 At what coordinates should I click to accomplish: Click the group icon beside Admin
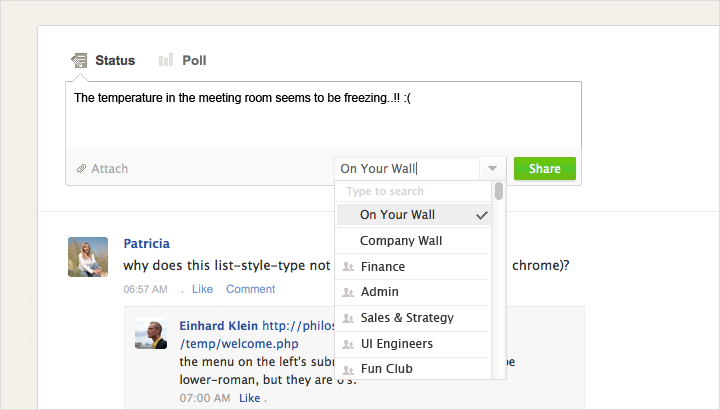pos(348,293)
